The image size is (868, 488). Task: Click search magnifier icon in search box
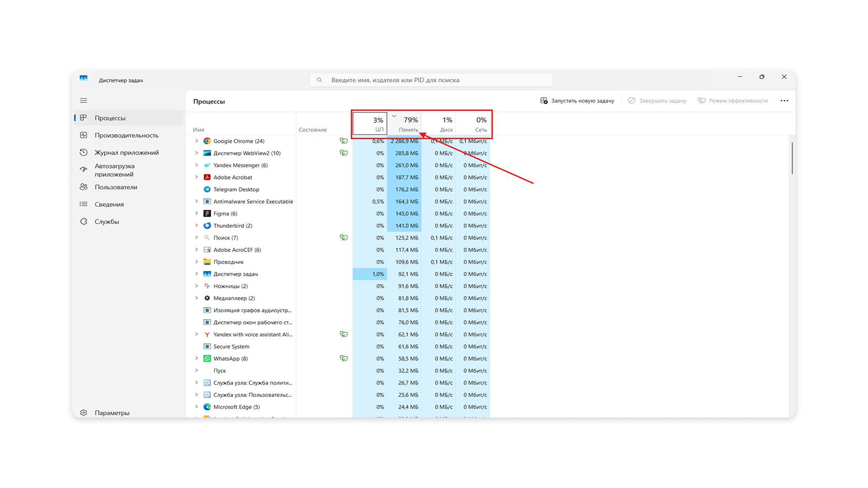pos(319,80)
